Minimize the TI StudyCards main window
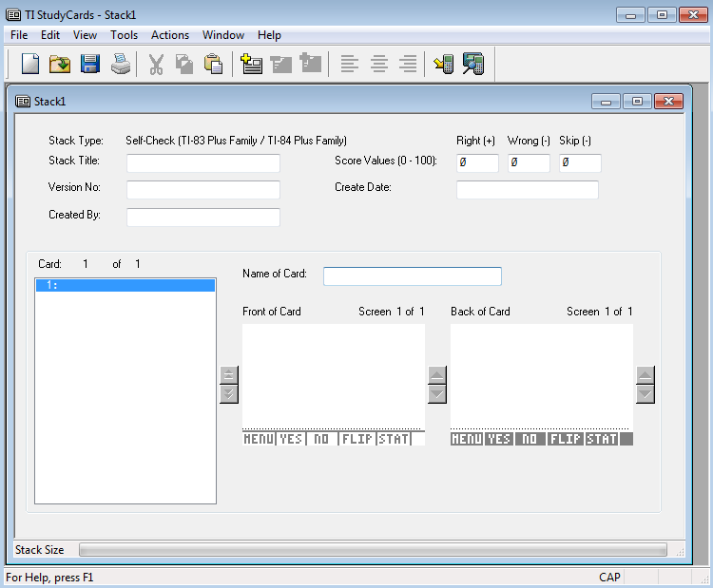713x588 pixels. [x=630, y=15]
